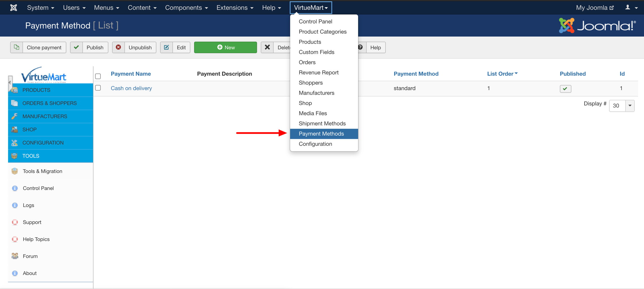
Task: Click the Delete X icon
Action: [x=267, y=47]
